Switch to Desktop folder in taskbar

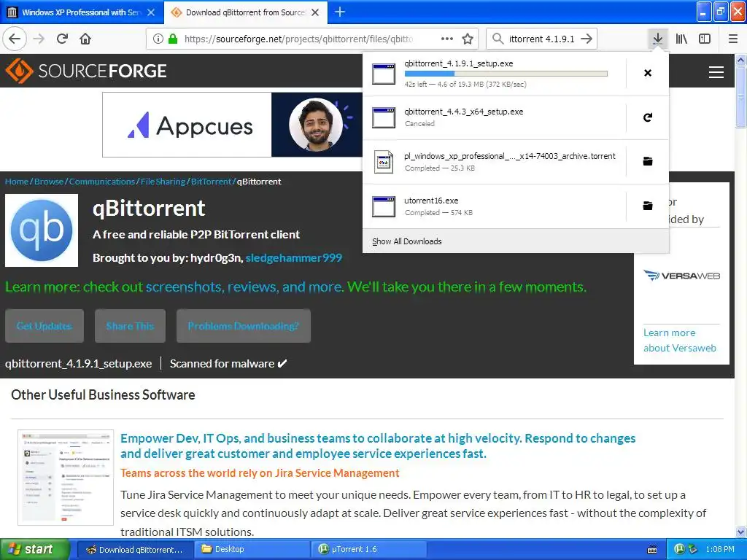pos(252,549)
